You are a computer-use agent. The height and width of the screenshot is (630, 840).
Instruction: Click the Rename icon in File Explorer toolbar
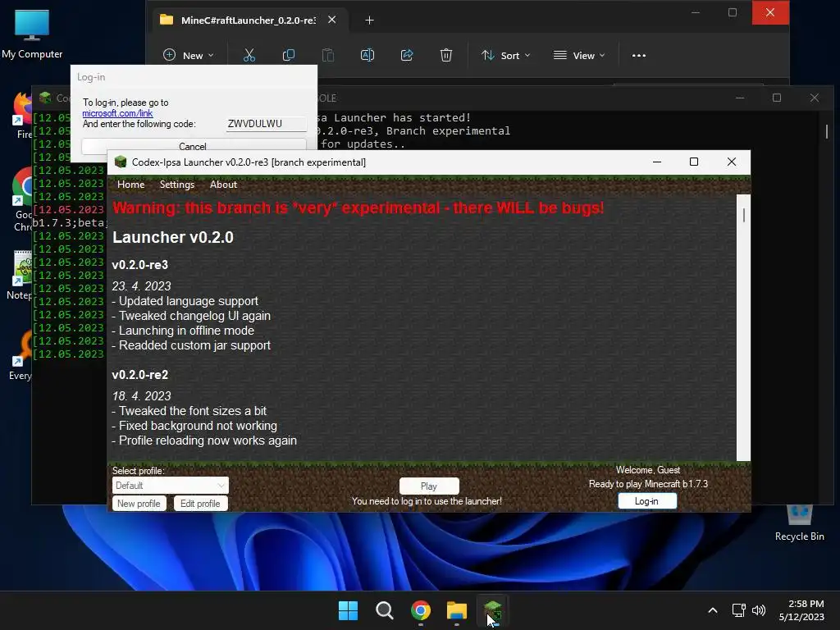coord(367,55)
